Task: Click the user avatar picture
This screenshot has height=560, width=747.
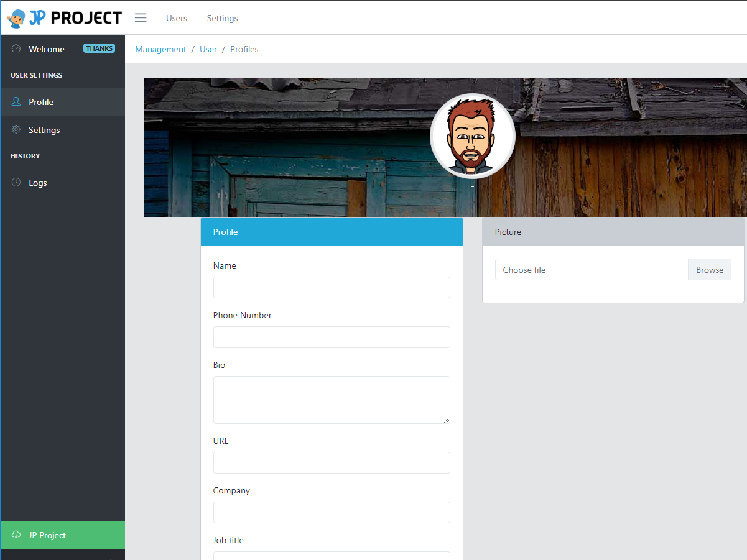Action: click(472, 135)
